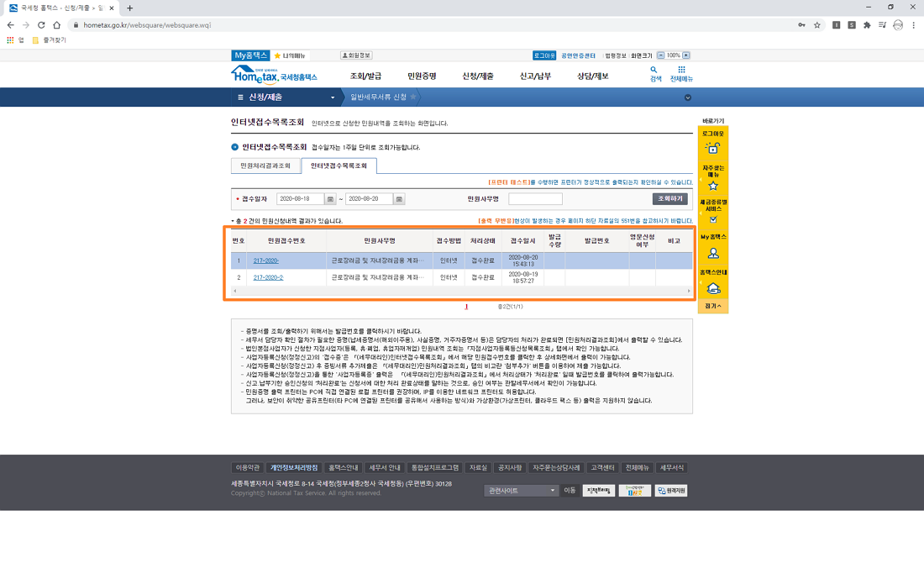
Task: Go to page 1 in pagination
Action: [466, 307]
